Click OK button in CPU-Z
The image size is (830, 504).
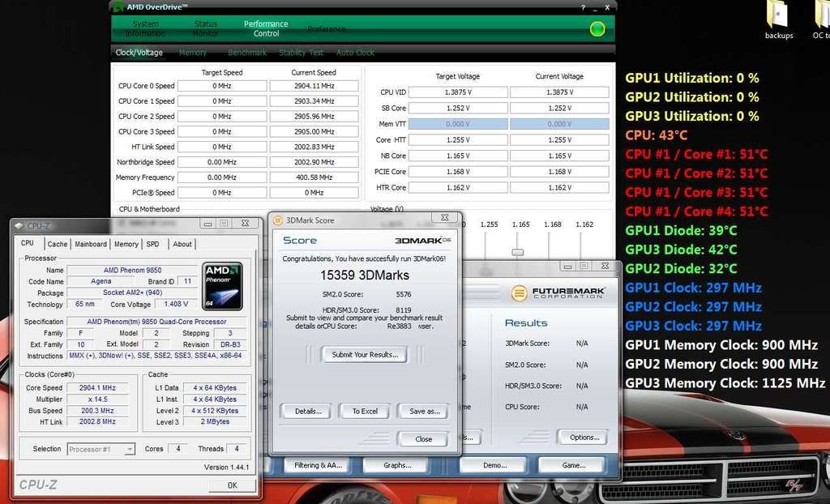tap(233, 485)
